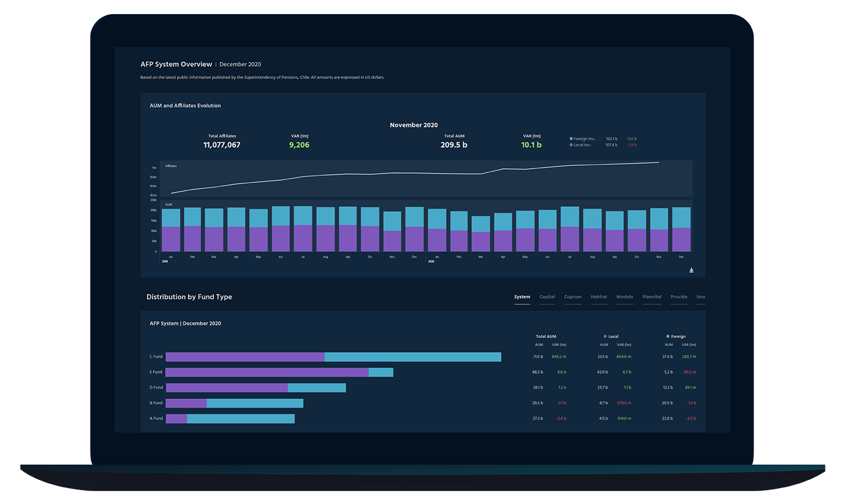Click the Total Affiliates 11,077,067 figure

click(x=221, y=145)
